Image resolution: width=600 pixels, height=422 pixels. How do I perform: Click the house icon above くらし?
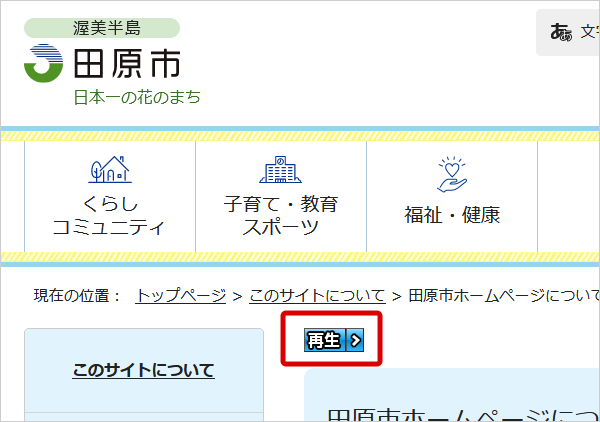pos(110,169)
